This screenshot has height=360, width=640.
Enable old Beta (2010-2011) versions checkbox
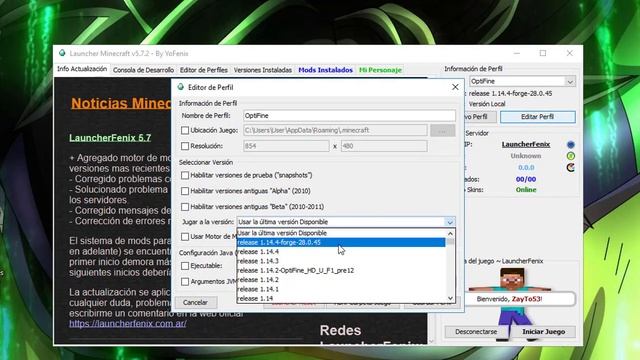[x=185, y=207]
